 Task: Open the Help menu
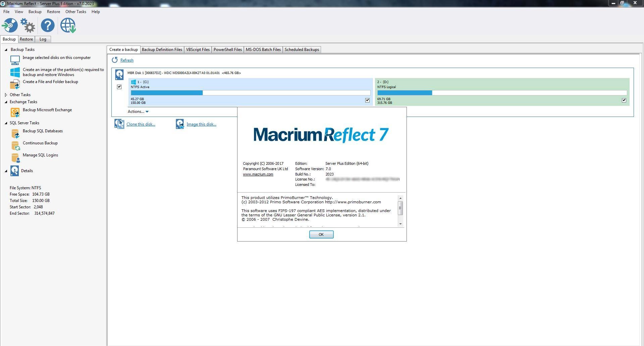pyautogui.click(x=96, y=12)
